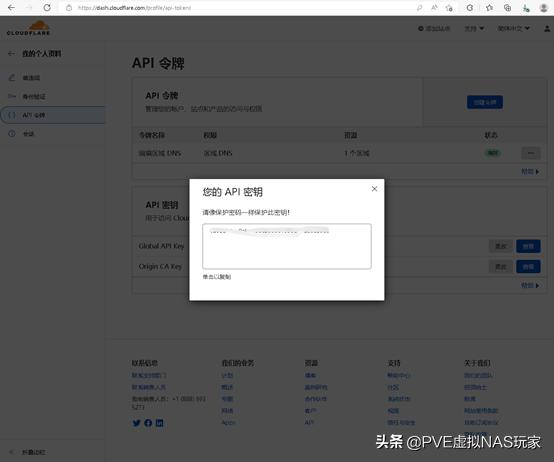Click the Contact Support link under 联系信息
The image size is (554, 462).
pyautogui.click(x=149, y=375)
